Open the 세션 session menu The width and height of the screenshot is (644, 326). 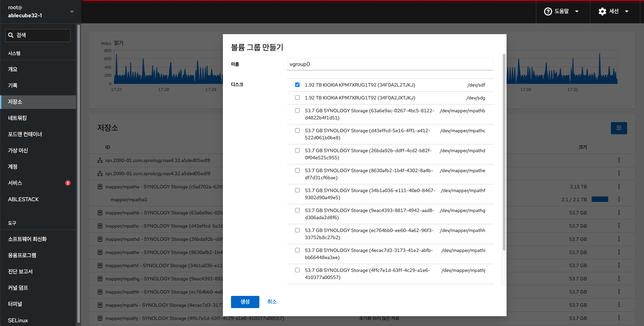pos(613,11)
